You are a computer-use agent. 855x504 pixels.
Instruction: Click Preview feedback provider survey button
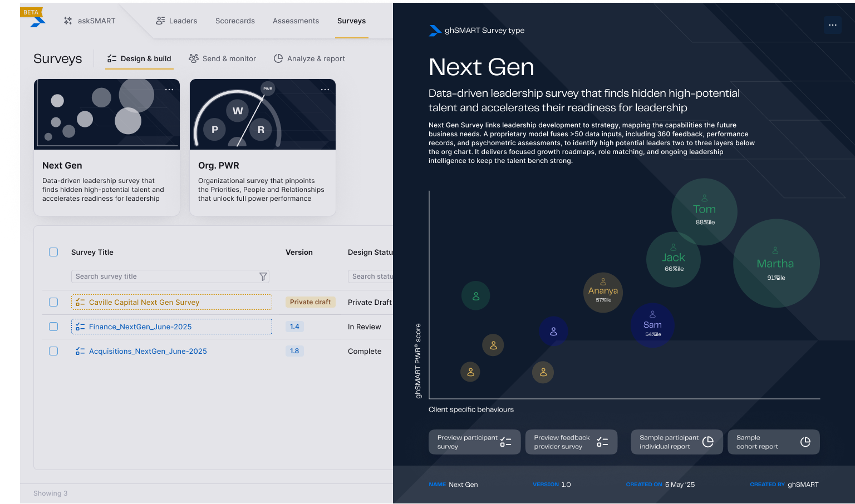coord(571,442)
